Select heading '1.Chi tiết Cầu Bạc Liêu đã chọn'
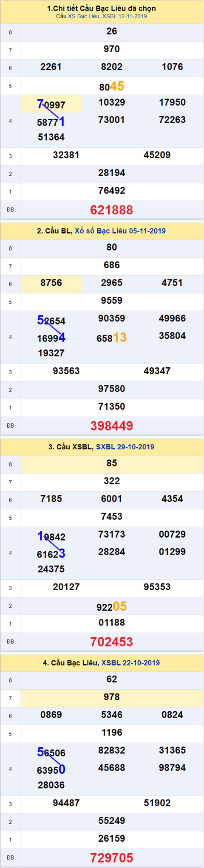 (102, 8)
